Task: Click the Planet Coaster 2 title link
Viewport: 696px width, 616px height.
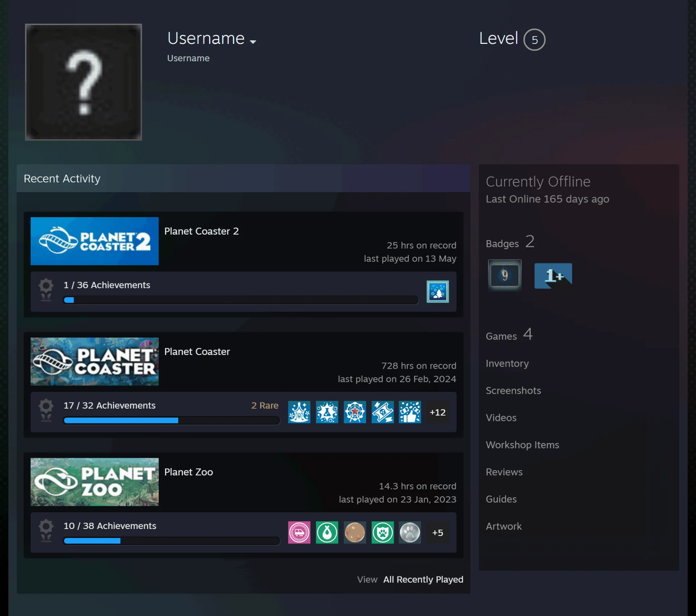Action: 202,231
